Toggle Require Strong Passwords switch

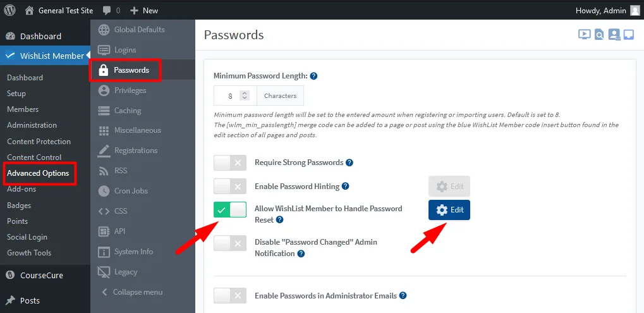coord(230,163)
